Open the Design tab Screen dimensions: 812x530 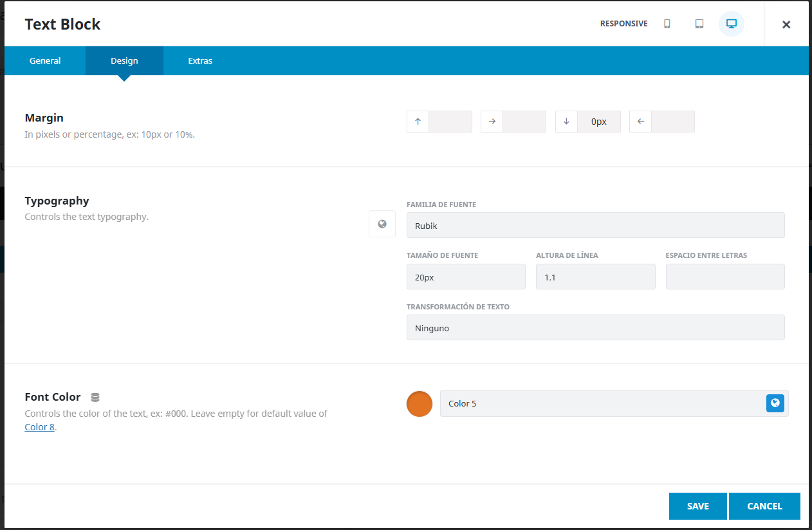[x=124, y=60]
